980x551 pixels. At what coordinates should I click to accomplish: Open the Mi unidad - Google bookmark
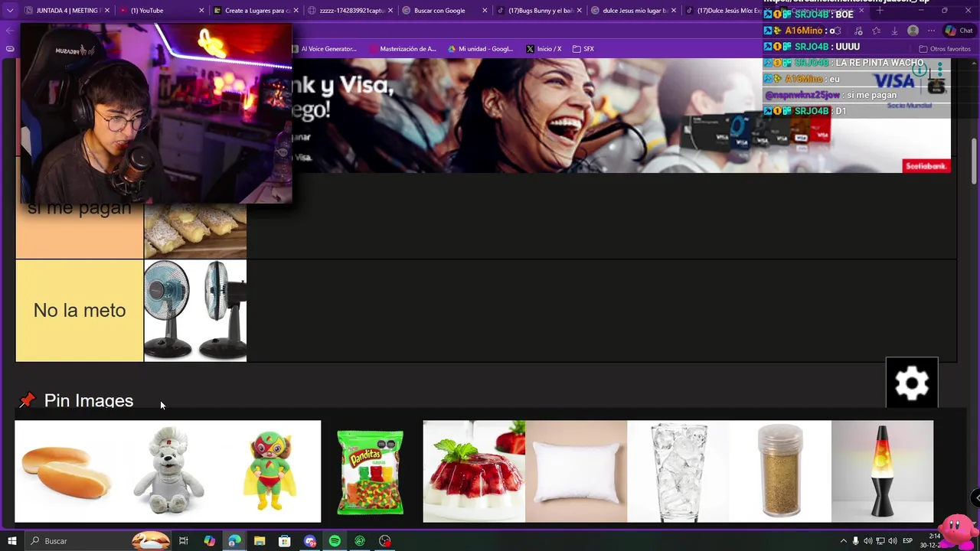481,49
